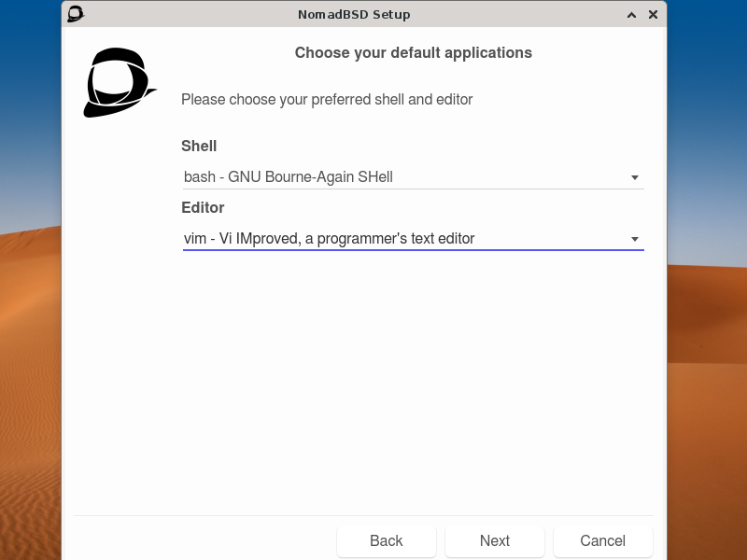Click the 'Choose your default applications' heading

pos(413,53)
